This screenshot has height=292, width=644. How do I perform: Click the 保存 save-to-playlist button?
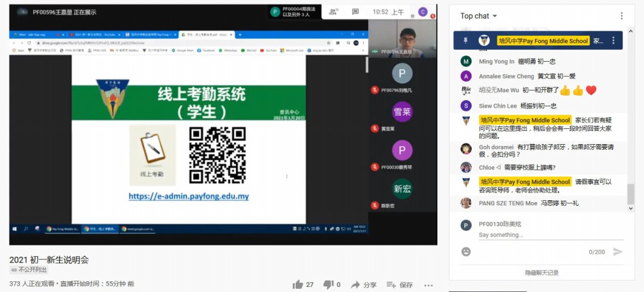coord(399,284)
